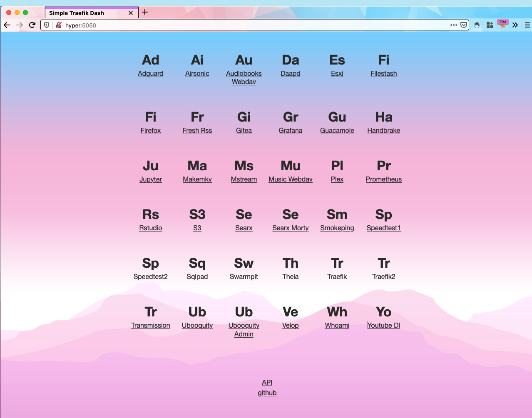
Task: Click the API link at page bottom
Action: [x=267, y=382]
